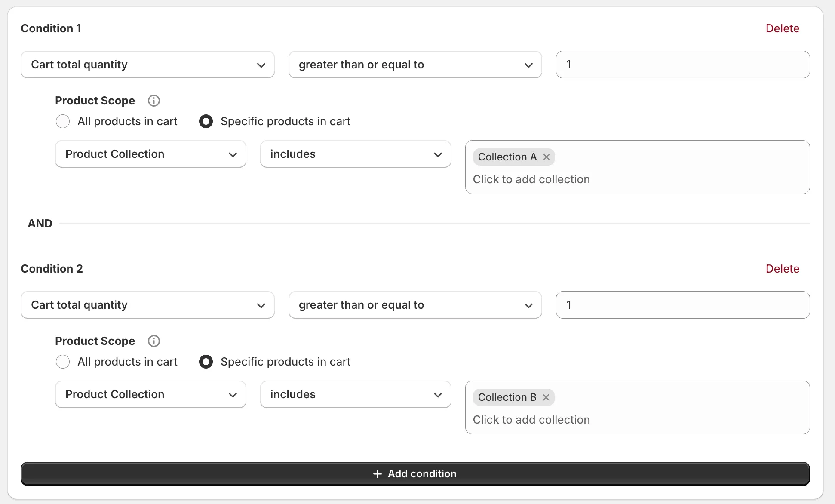Remove Collection B tag with its X

pyautogui.click(x=546, y=397)
